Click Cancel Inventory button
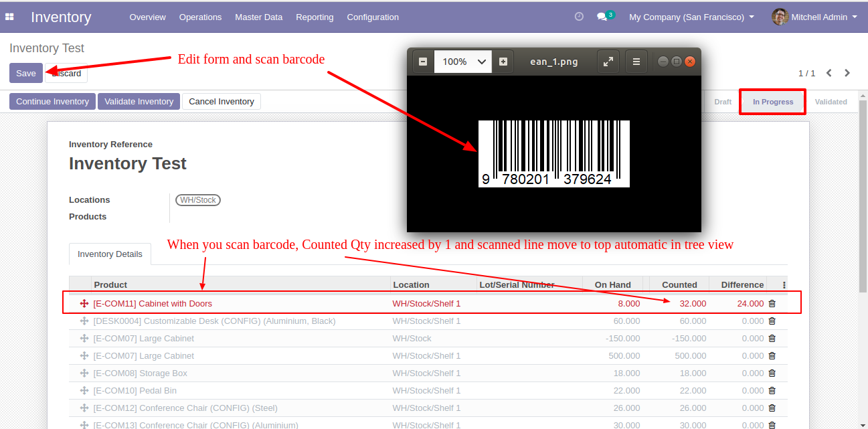 click(x=222, y=102)
